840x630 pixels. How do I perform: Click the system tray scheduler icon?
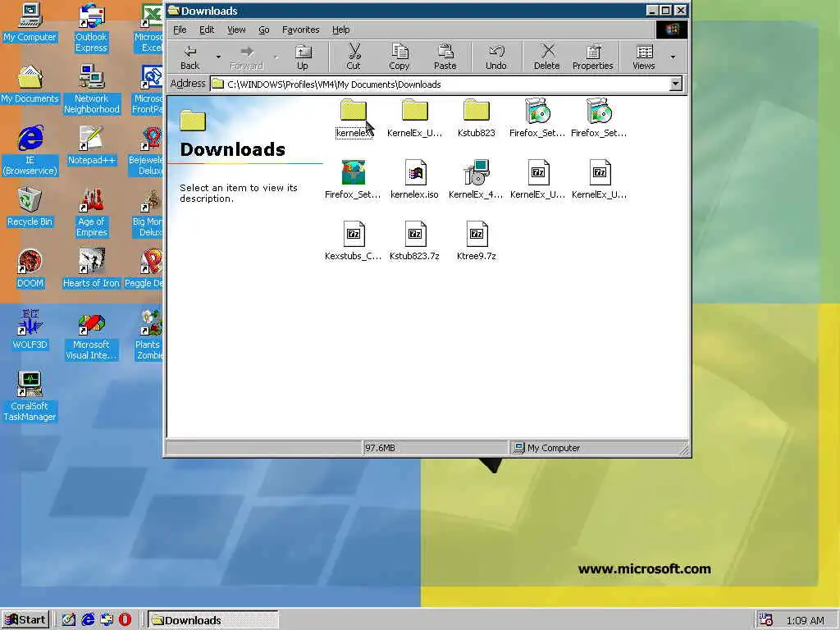[x=765, y=620]
